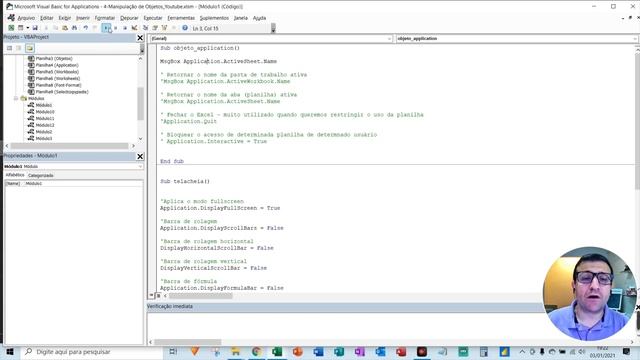Run the macro with the Run Sub icon
Screen dimensions: 640x360
coord(106,28)
